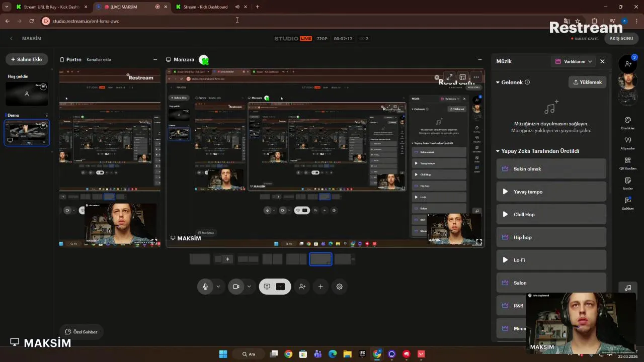Viewport: 644px width, 362px height.
Task: Click Yüklemek upload button
Action: tap(587, 82)
